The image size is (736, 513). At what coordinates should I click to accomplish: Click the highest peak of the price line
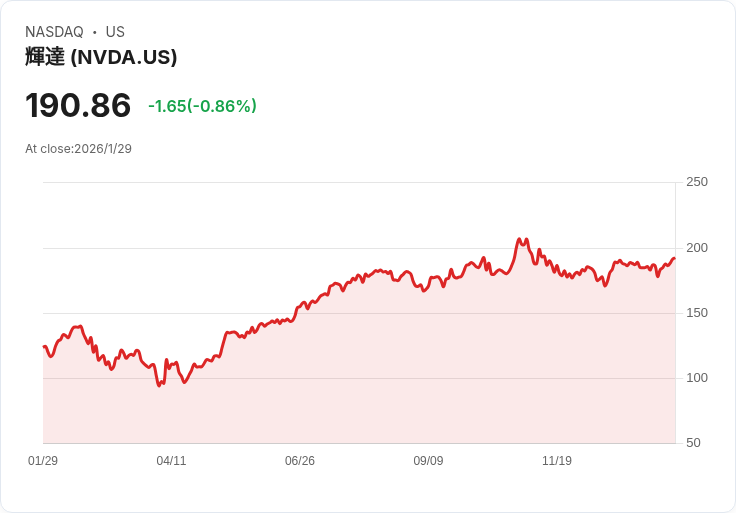pyautogui.click(x=519, y=239)
